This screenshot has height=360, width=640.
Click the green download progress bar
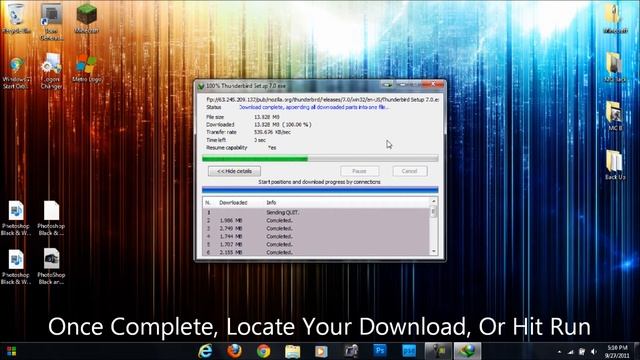[320, 158]
